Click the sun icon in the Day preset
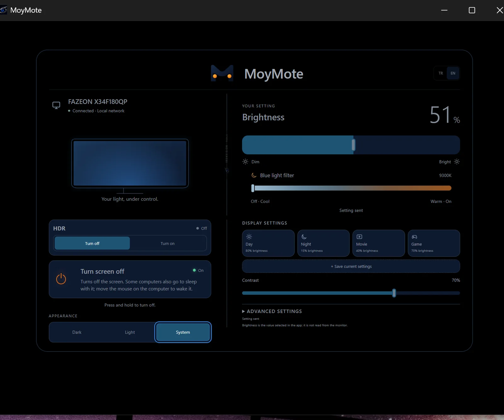 [x=249, y=237]
